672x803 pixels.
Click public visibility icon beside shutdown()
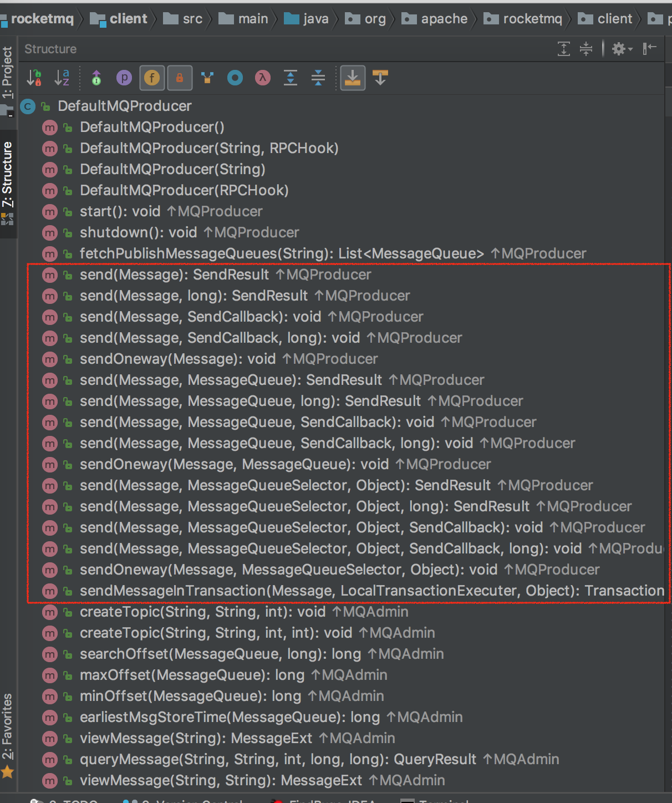(68, 233)
